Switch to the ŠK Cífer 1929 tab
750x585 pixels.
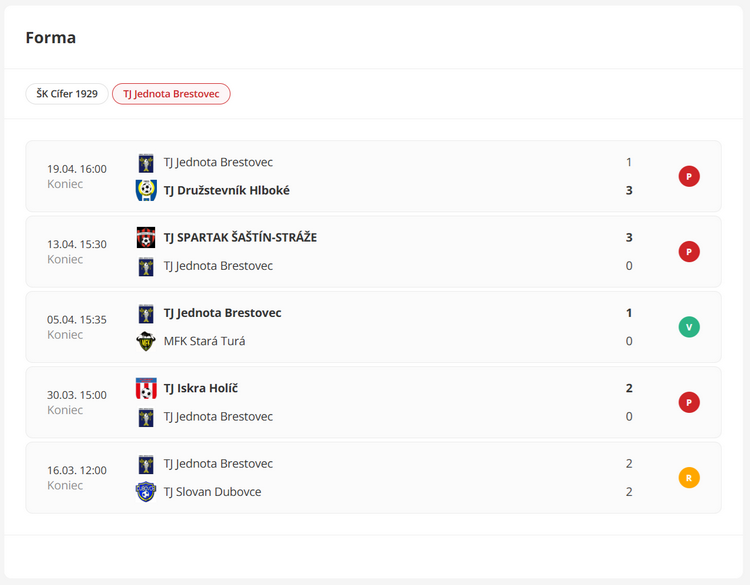point(67,94)
